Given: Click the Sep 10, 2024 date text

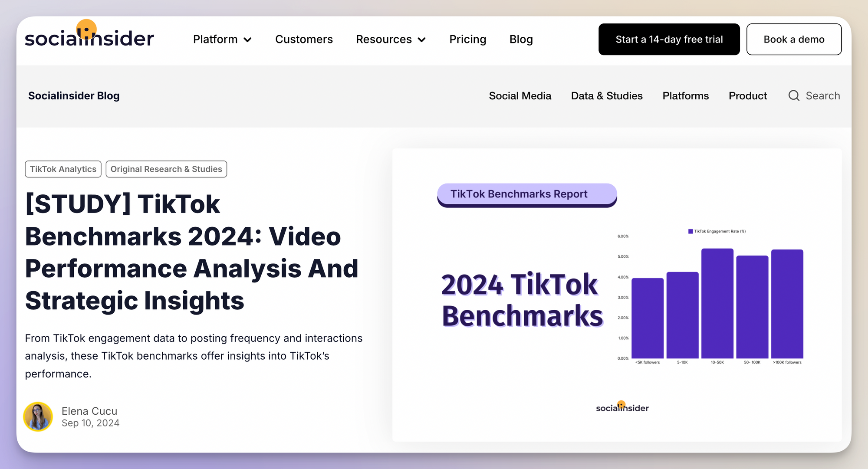Looking at the screenshot, I should [x=90, y=423].
